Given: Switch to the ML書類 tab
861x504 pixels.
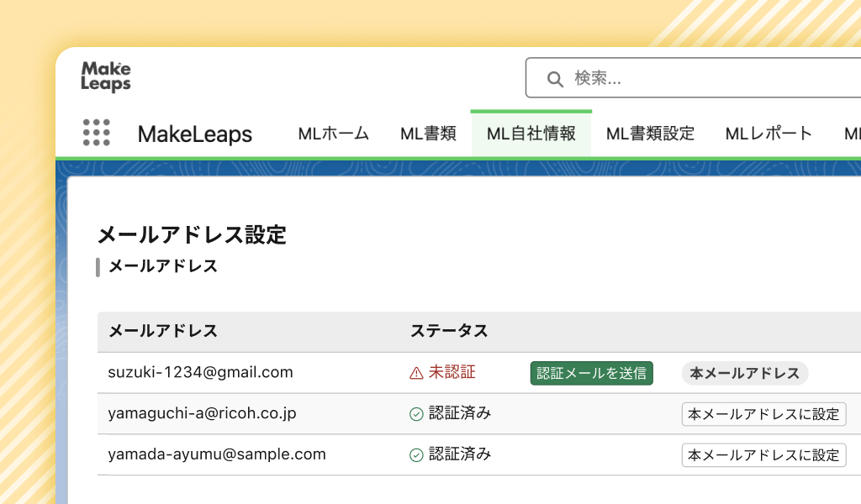Looking at the screenshot, I should click(x=428, y=134).
